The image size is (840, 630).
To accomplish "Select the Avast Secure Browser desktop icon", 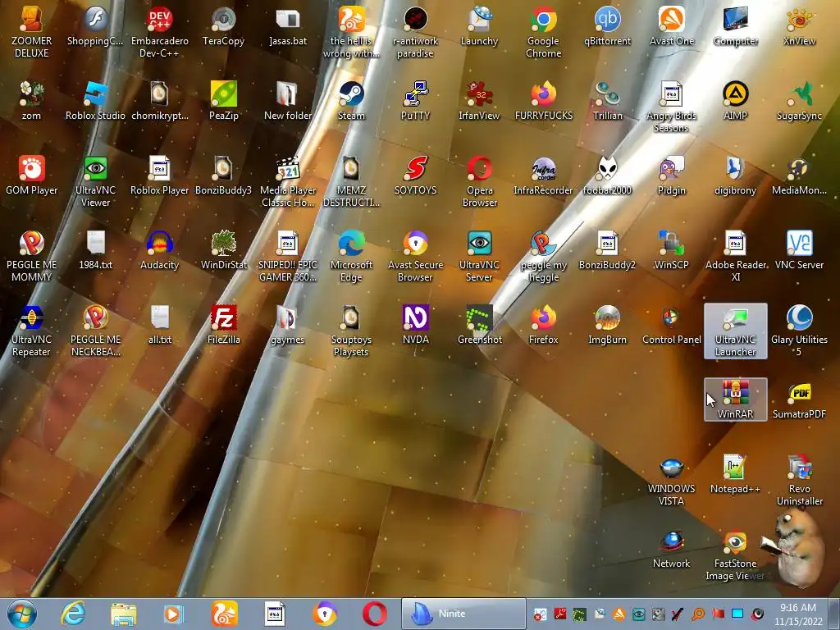I will tap(415, 256).
